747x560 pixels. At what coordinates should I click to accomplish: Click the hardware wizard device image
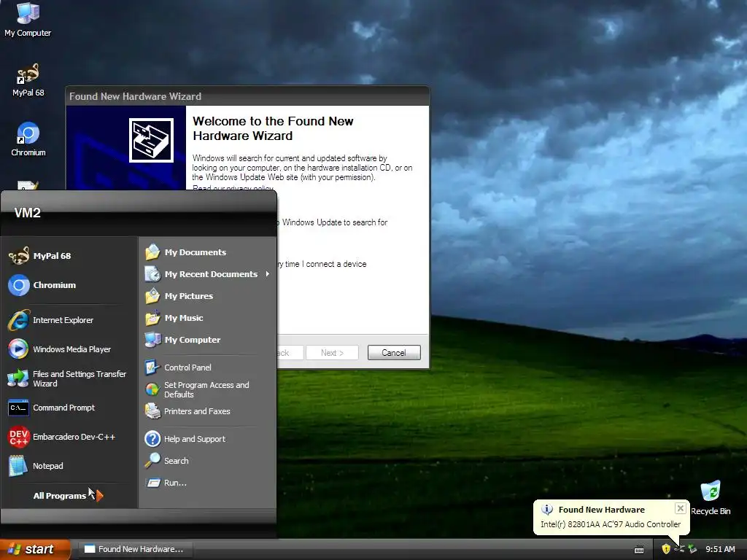click(x=151, y=140)
